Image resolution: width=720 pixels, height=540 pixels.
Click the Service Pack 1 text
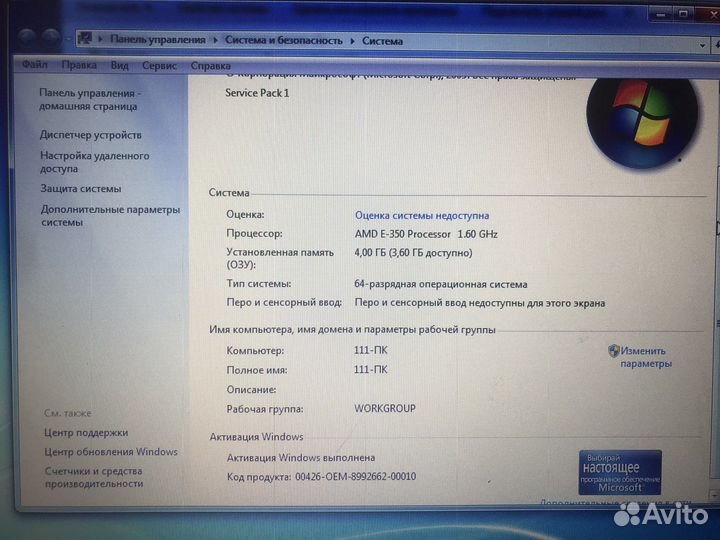(257, 93)
